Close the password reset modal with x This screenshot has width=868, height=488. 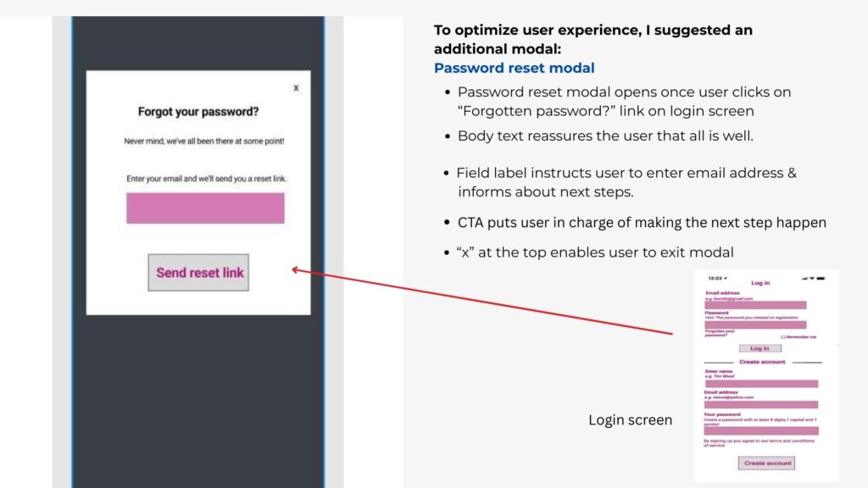296,88
